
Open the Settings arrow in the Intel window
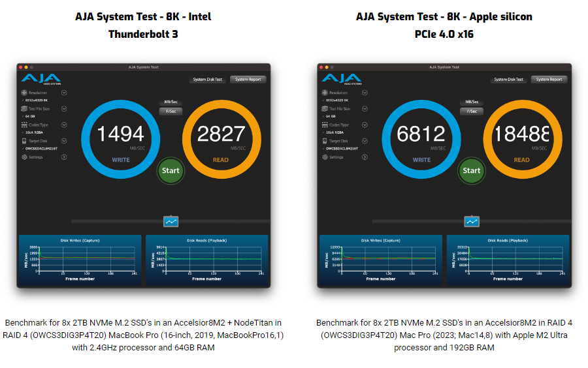64,157
